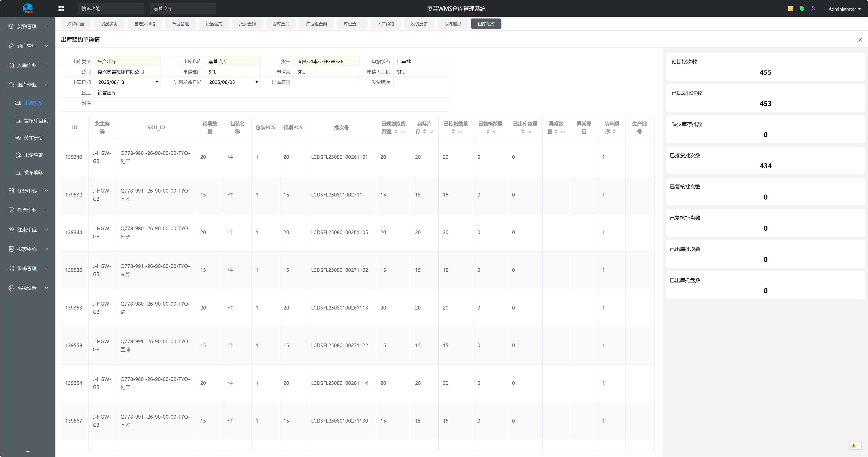Open 复核单查询 in the sidebar
The height and width of the screenshot is (457, 868).
click(36, 120)
